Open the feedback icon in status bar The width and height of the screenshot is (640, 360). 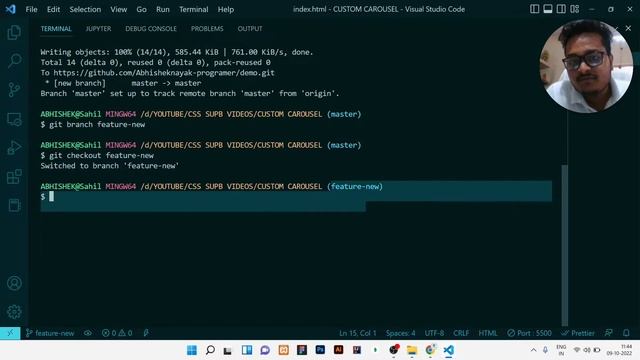[x=609, y=333]
